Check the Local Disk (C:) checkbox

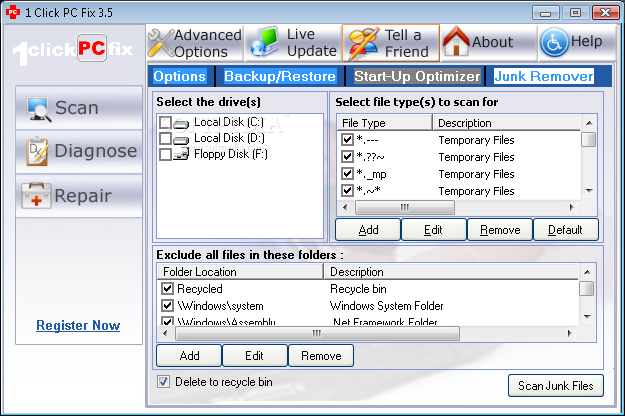(165, 122)
